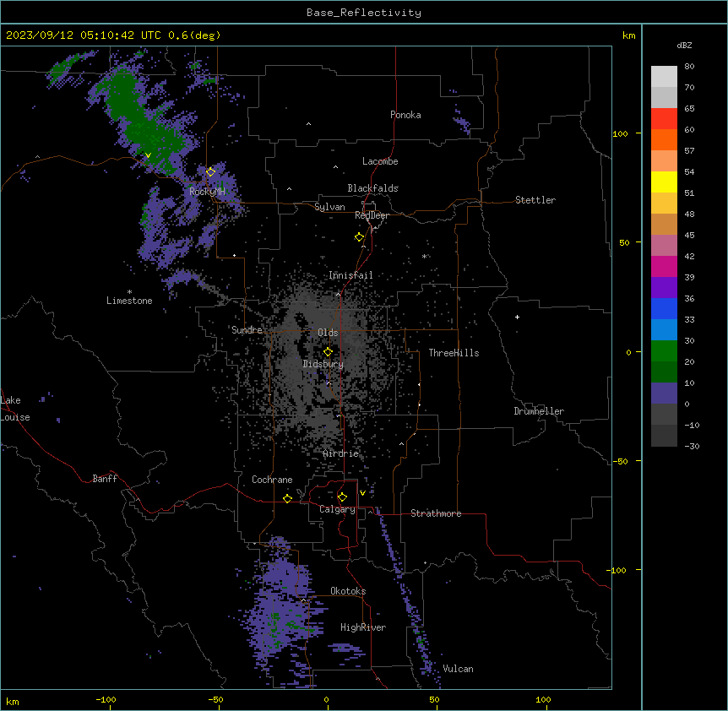Image resolution: width=728 pixels, height=711 pixels.
Task: Click the light gray 70-80 dBZ swatch
Action: coord(664,77)
